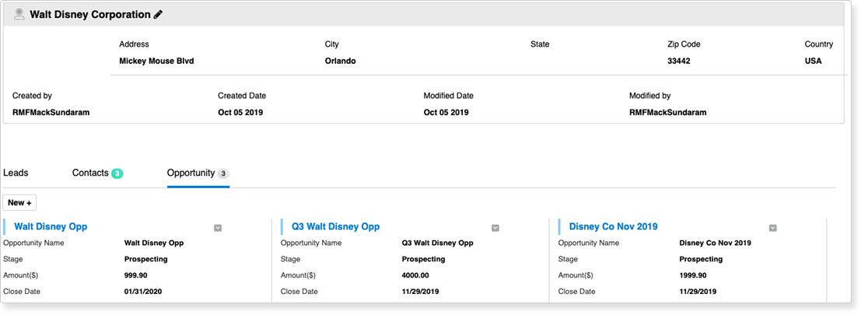Click the Zip Code field label

click(x=684, y=44)
